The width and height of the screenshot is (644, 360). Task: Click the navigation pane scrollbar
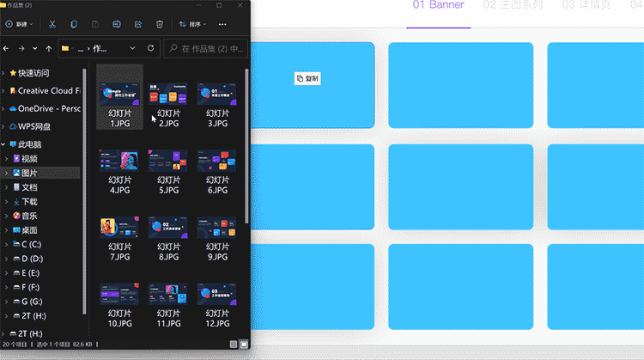tap(84, 192)
